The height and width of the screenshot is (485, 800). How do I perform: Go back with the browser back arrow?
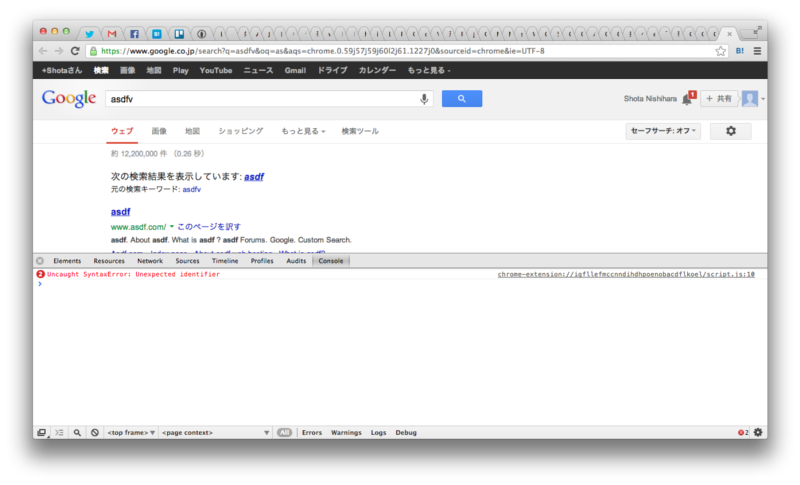point(43,51)
